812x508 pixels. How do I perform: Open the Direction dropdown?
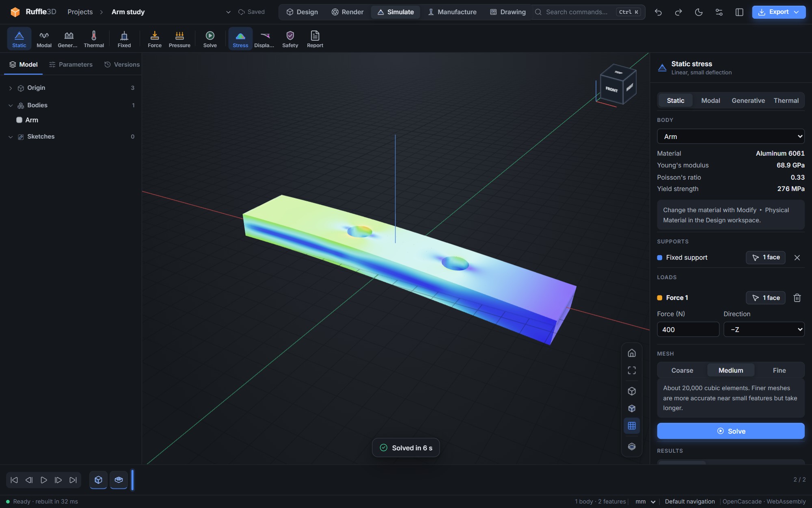click(764, 330)
